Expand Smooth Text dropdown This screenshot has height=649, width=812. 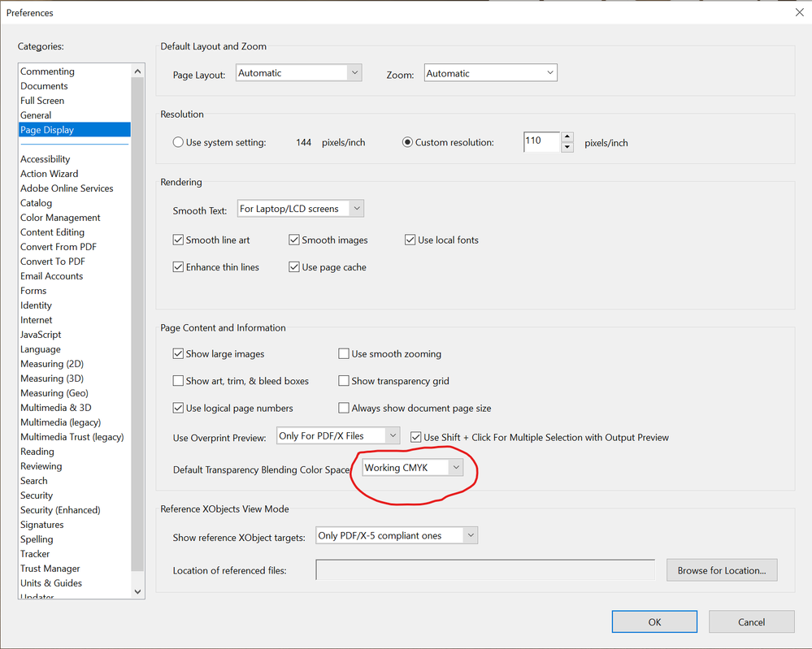[x=301, y=209]
